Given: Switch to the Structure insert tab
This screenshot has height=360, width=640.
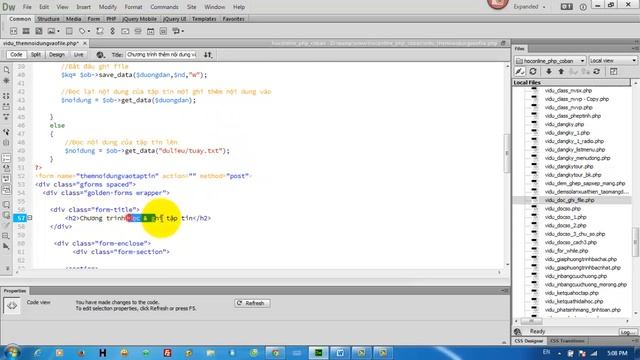Looking at the screenshot, I should coord(48,19).
